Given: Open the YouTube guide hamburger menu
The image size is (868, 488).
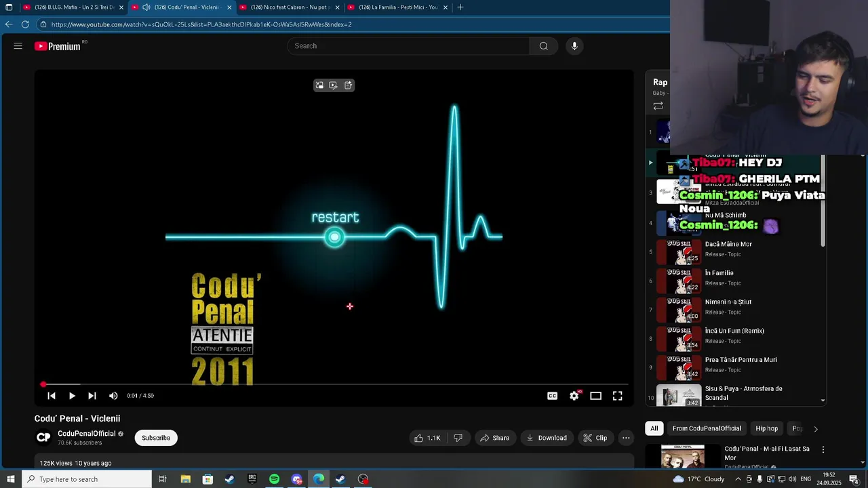Looking at the screenshot, I should pyautogui.click(x=18, y=46).
